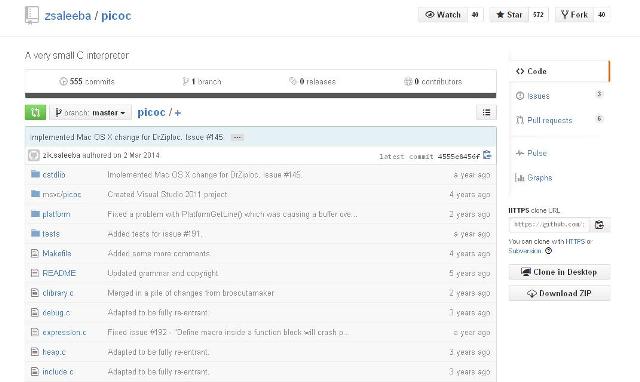The height and width of the screenshot is (382, 640).
Task: Select the Pull requests tab
Action: tap(560, 120)
